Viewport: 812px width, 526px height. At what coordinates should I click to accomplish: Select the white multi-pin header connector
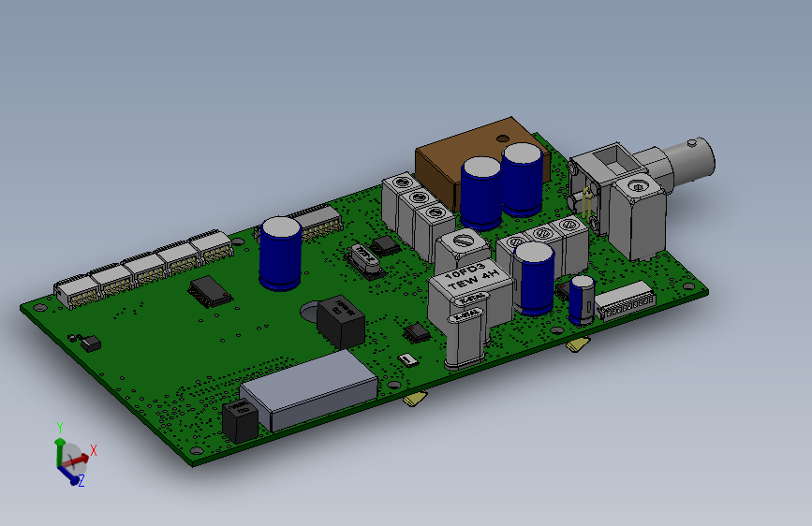click(625, 301)
